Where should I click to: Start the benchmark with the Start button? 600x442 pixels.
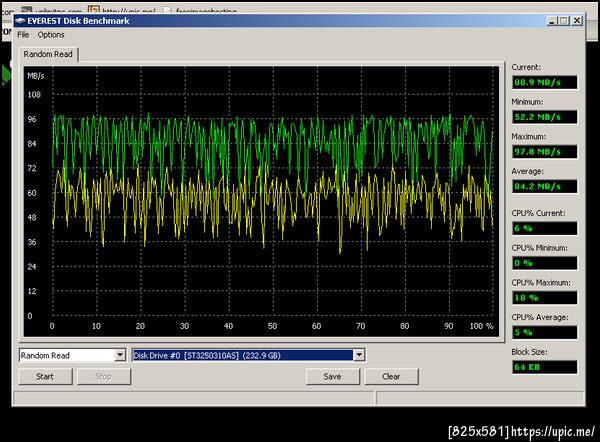(45, 377)
